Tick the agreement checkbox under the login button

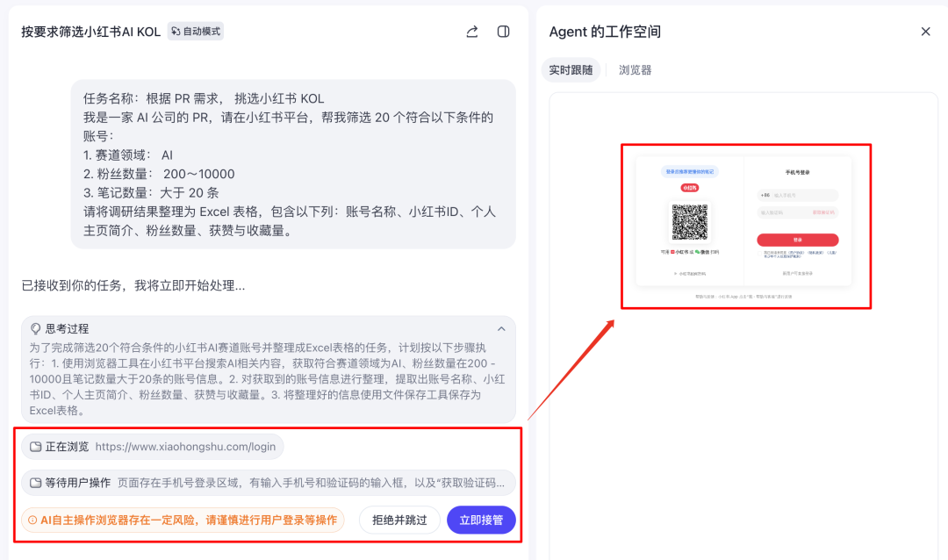760,254
